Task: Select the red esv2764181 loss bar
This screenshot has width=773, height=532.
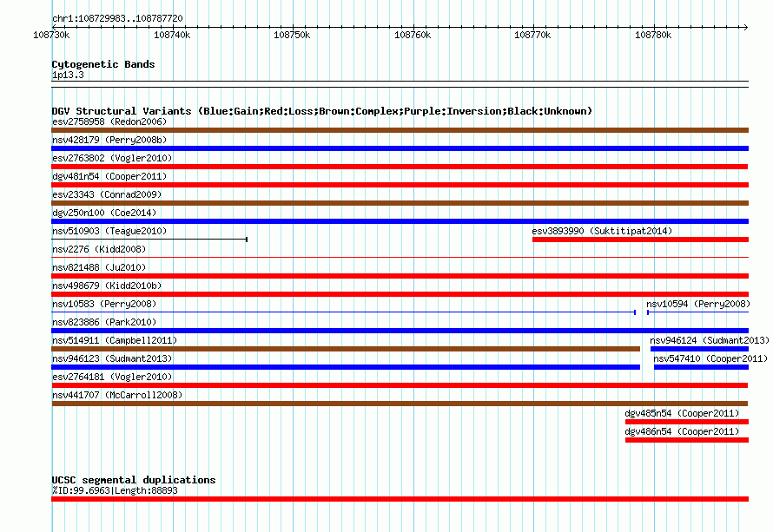Action: pyautogui.click(x=400, y=385)
